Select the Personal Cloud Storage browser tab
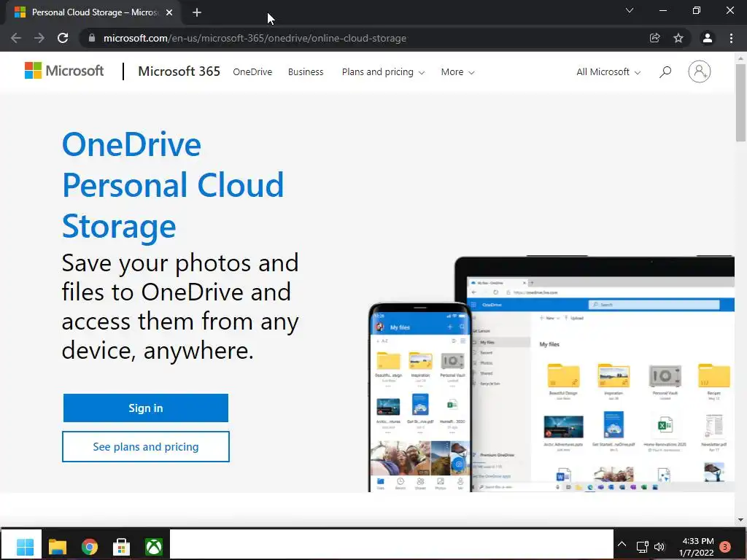This screenshot has height=560, width=747. pyautogui.click(x=93, y=13)
